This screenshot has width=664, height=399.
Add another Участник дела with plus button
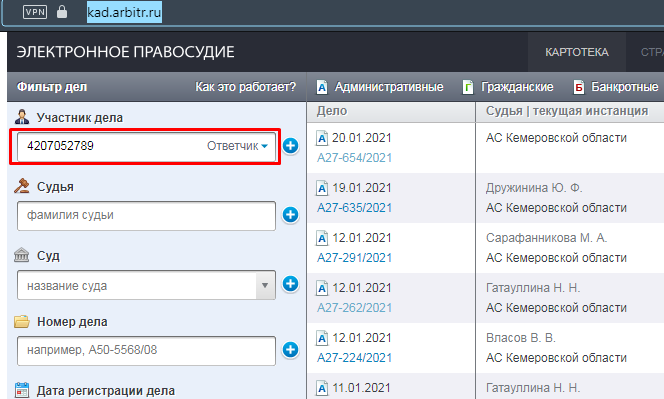[290, 146]
